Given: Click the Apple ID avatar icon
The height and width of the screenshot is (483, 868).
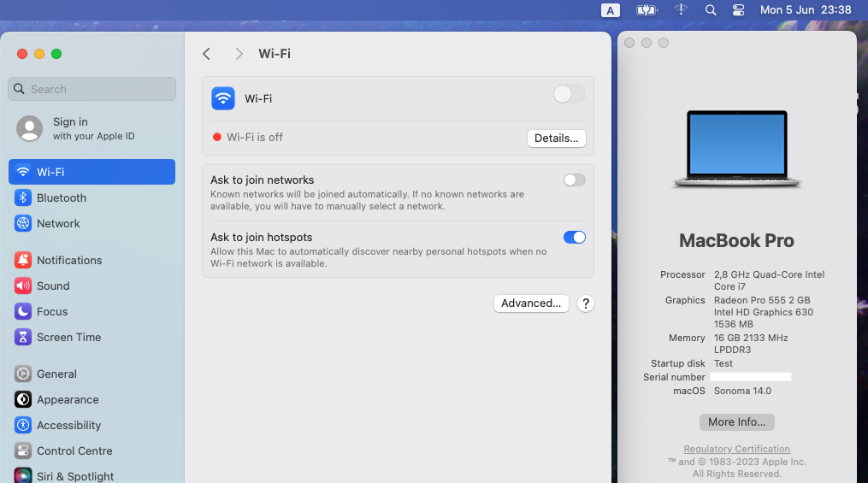Looking at the screenshot, I should point(29,128).
